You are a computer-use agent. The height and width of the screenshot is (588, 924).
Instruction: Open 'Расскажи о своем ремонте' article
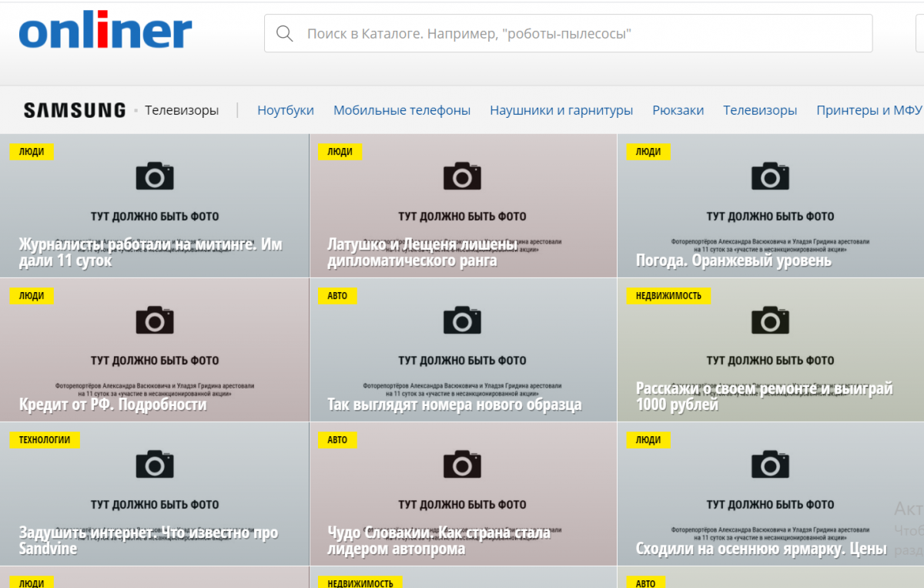764,396
